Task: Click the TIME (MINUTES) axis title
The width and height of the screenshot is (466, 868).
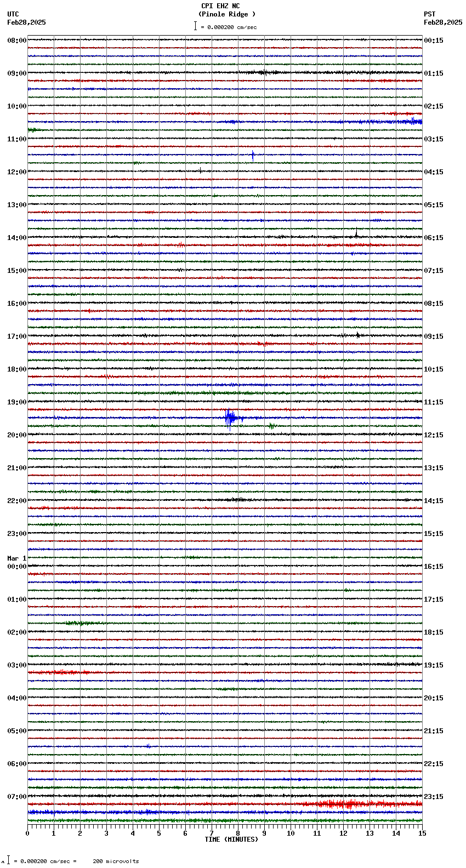Action: click(x=231, y=840)
